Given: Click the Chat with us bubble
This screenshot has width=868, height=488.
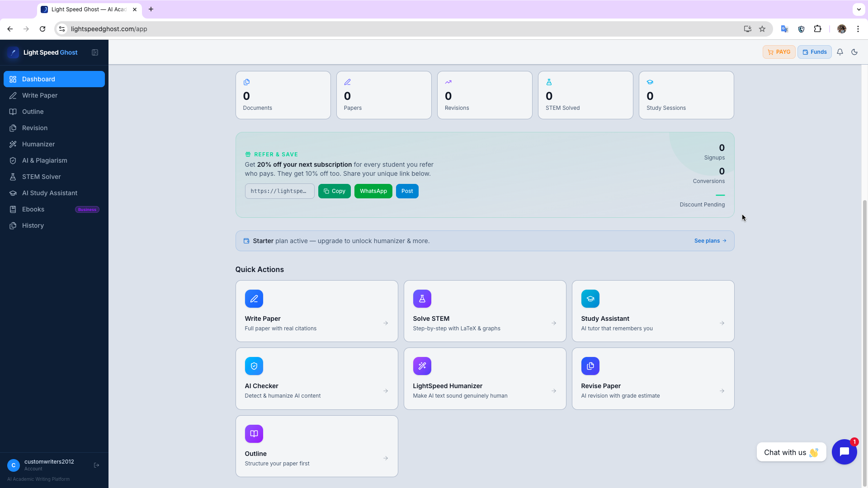Looking at the screenshot, I should (x=792, y=452).
